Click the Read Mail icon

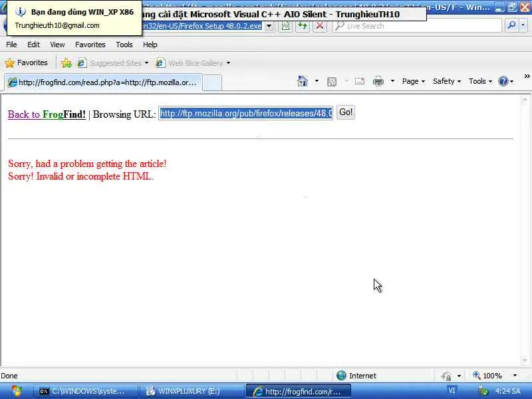(360, 81)
